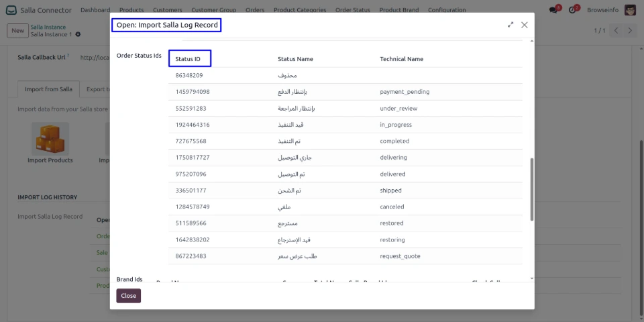Close the Import Salla Log Record dialog with the X icon

pyautogui.click(x=525, y=25)
